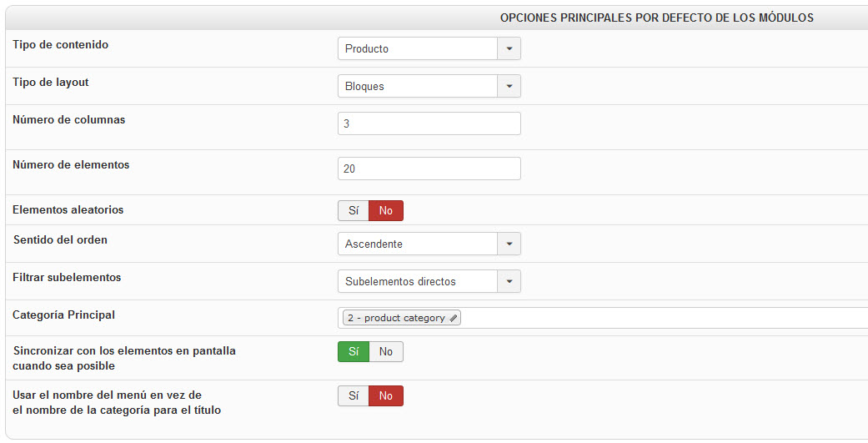Select No for Elementos aleatorios

[385, 211]
